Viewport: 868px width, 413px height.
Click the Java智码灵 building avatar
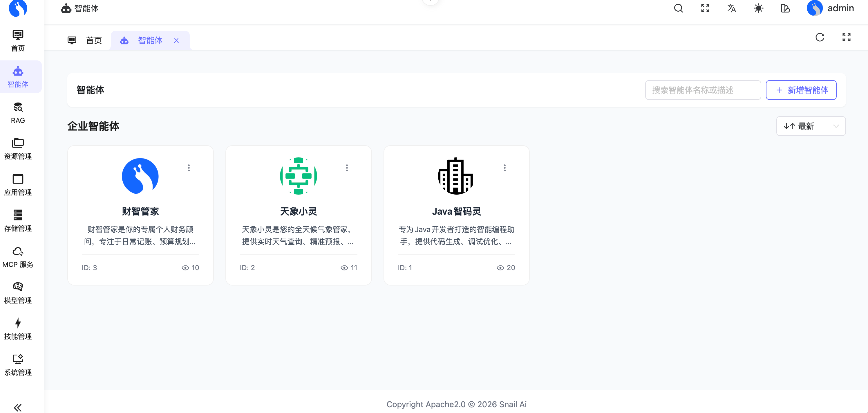tap(456, 176)
